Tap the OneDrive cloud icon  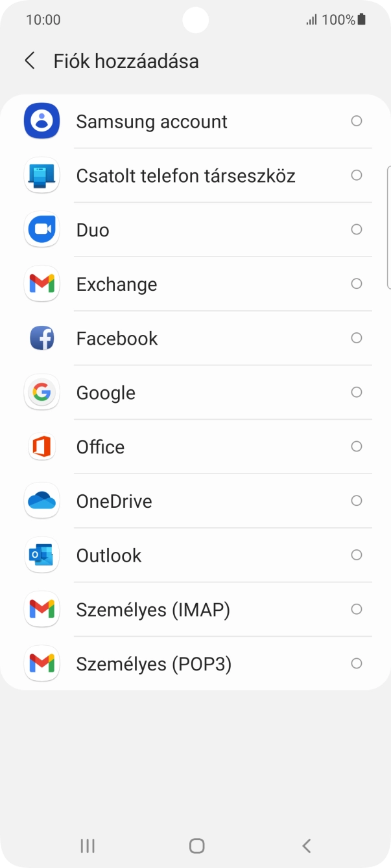[41, 501]
